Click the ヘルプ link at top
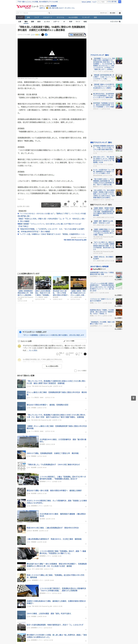This screenshot has height=644, width=138. point(94,2)
